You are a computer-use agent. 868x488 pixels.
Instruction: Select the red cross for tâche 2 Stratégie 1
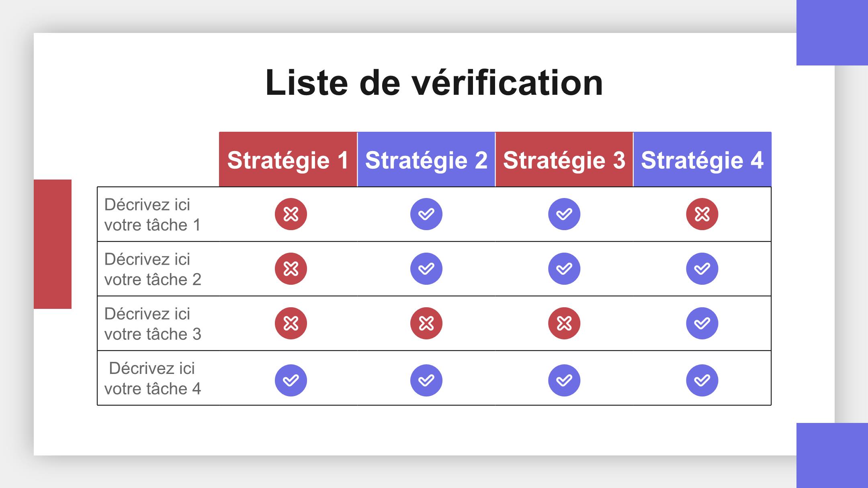tap(291, 269)
